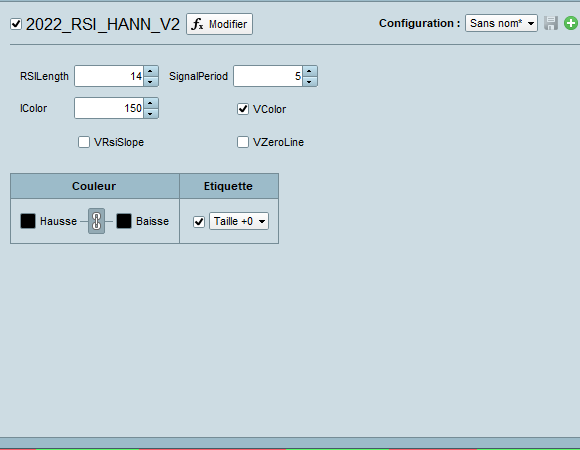Click the chain link icon between Hausse and Baisse
Image resolution: width=580 pixels, height=450 pixels.
point(97,221)
